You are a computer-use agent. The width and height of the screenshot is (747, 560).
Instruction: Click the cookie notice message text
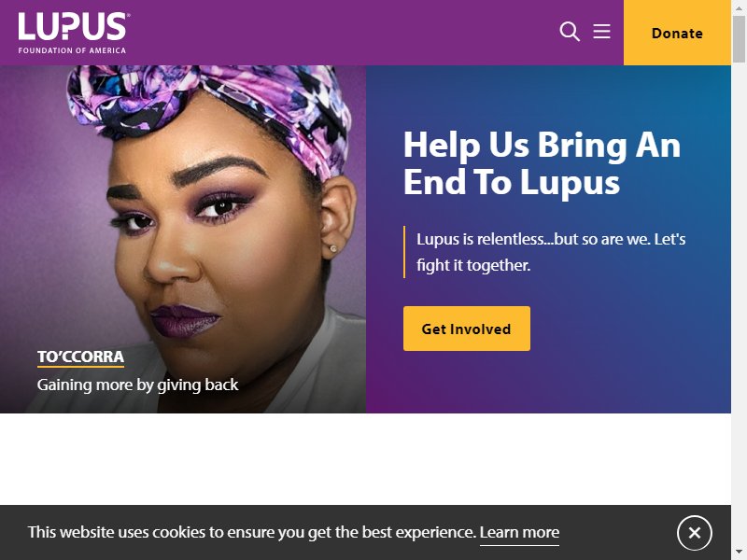pos(251,532)
